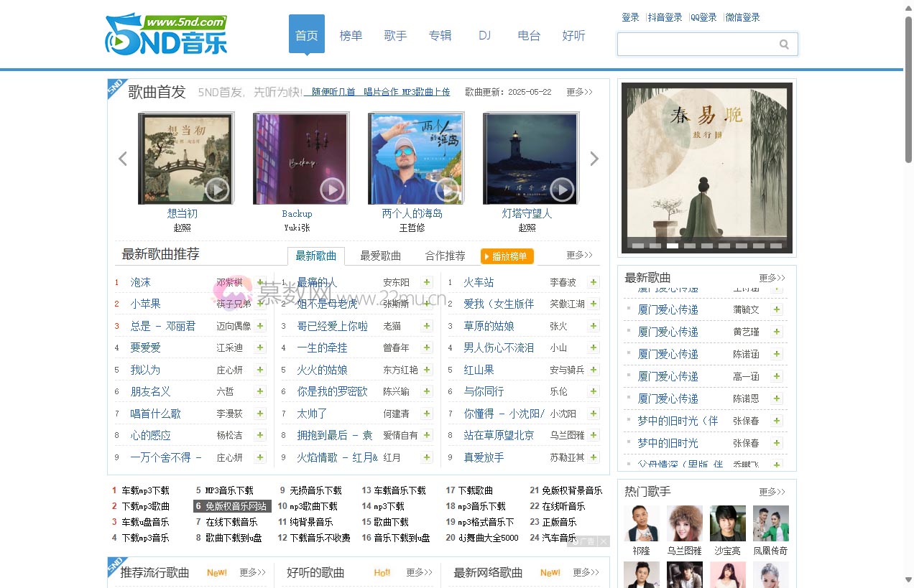
Task: Select third banner slide indicator
Action: [673, 246]
